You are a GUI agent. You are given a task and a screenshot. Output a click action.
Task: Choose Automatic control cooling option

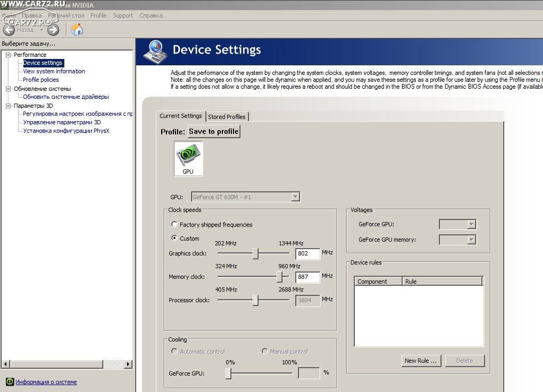point(174,351)
